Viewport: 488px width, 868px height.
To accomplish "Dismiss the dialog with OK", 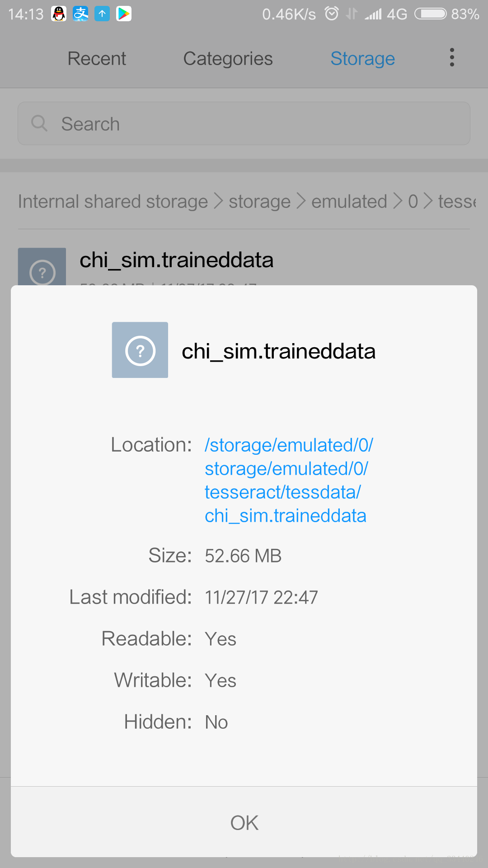I will tap(244, 822).
